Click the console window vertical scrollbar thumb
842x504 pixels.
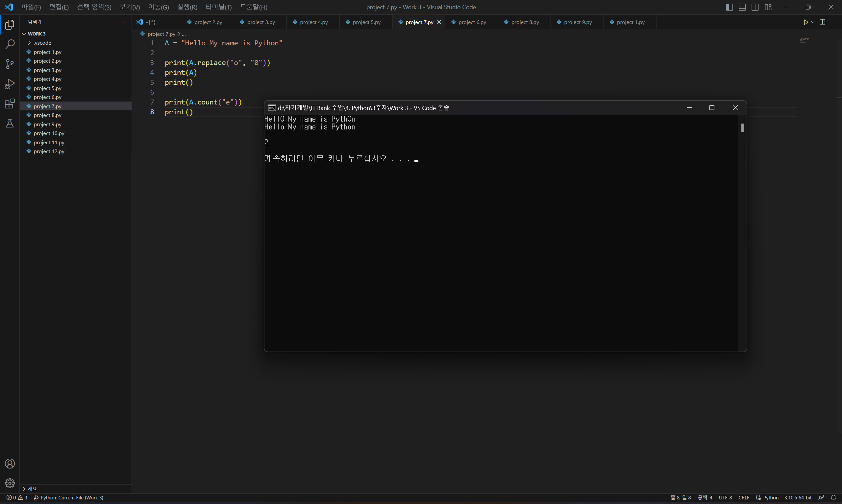pos(742,128)
